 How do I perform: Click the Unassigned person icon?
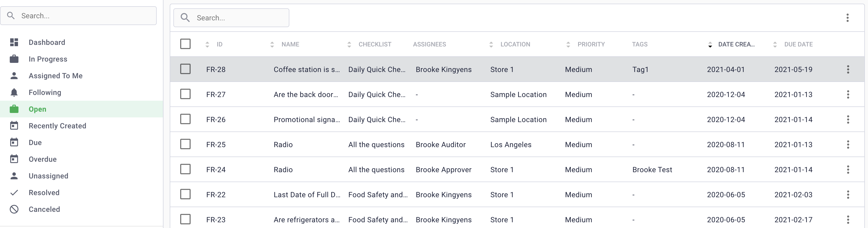pos(14,176)
